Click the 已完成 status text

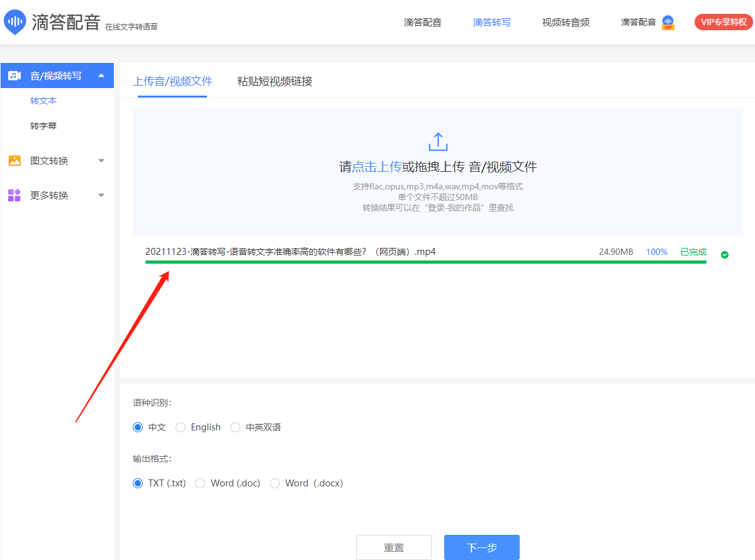point(693,252)
